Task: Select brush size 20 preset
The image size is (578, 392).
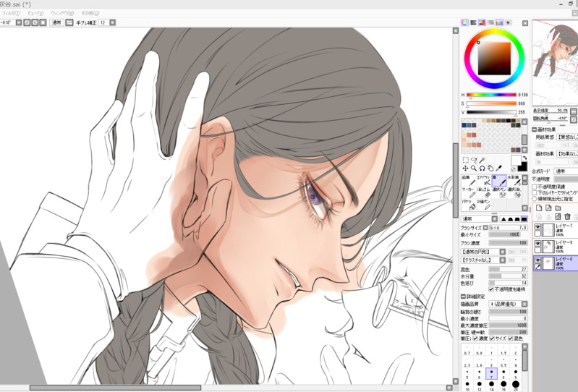Action: pos(516,385)
